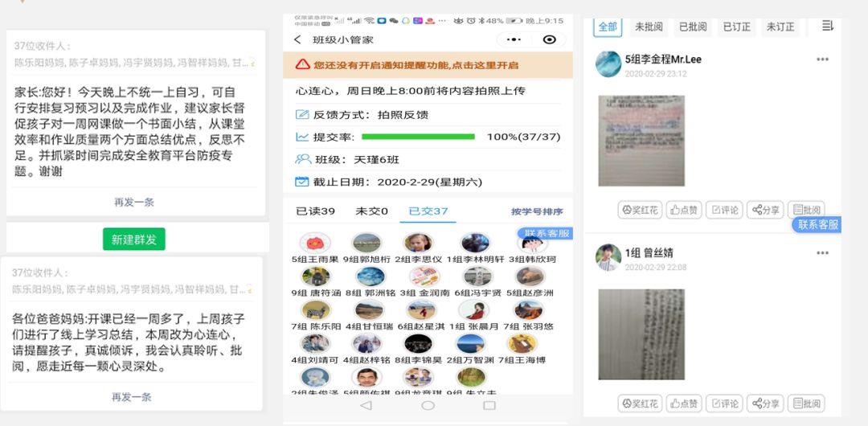Open avatar of 4组甘恒瑞

coord(369,310)
